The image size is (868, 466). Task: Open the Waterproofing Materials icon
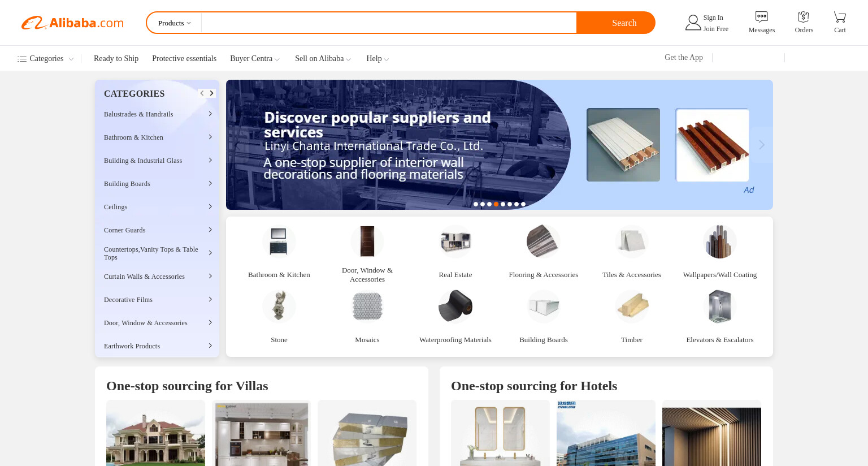[455, 306]
